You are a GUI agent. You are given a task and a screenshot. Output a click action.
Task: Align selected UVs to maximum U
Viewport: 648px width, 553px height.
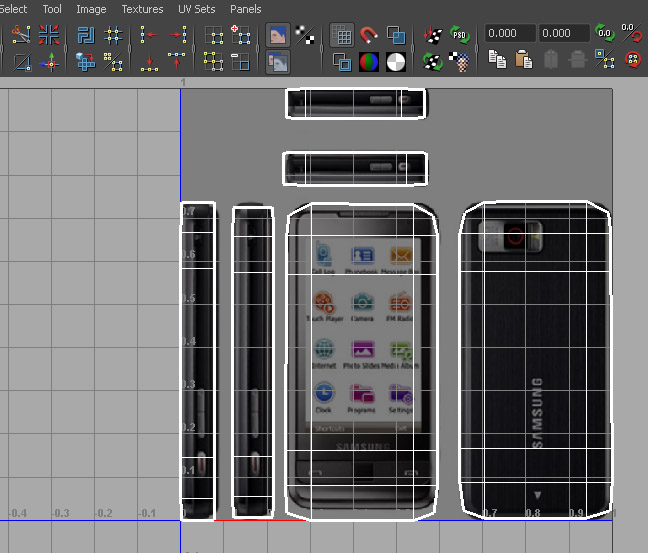(178, 35)
